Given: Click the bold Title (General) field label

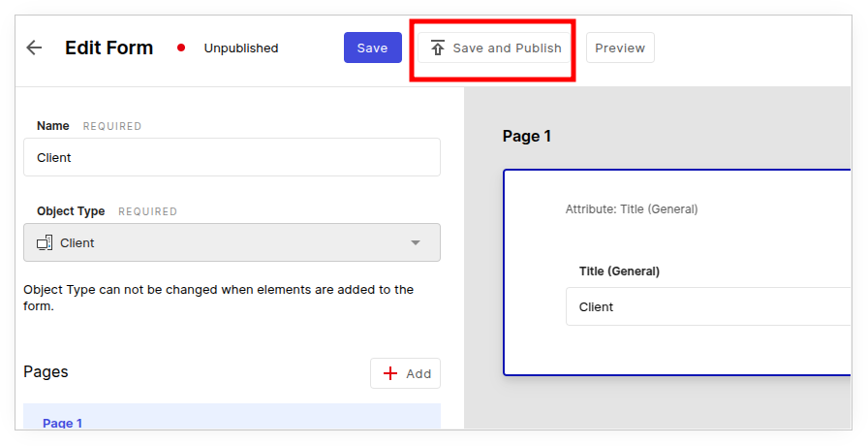Looking at the screenshot, I should [619, 271].
